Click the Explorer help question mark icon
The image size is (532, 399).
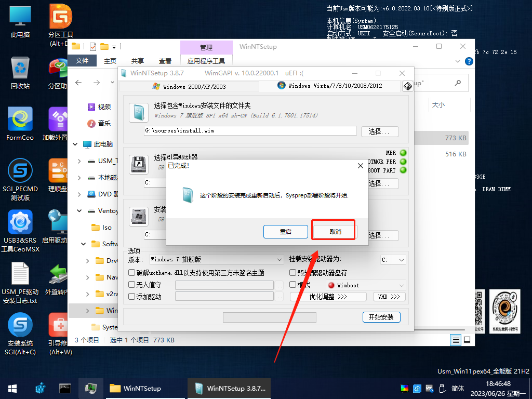click(x=469, y=61)
